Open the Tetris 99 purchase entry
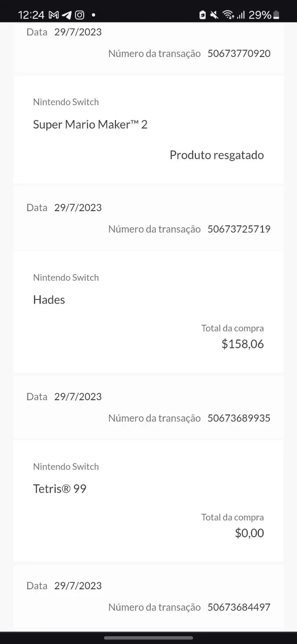Screen dimensions: 297x644 tap(148, 500)
